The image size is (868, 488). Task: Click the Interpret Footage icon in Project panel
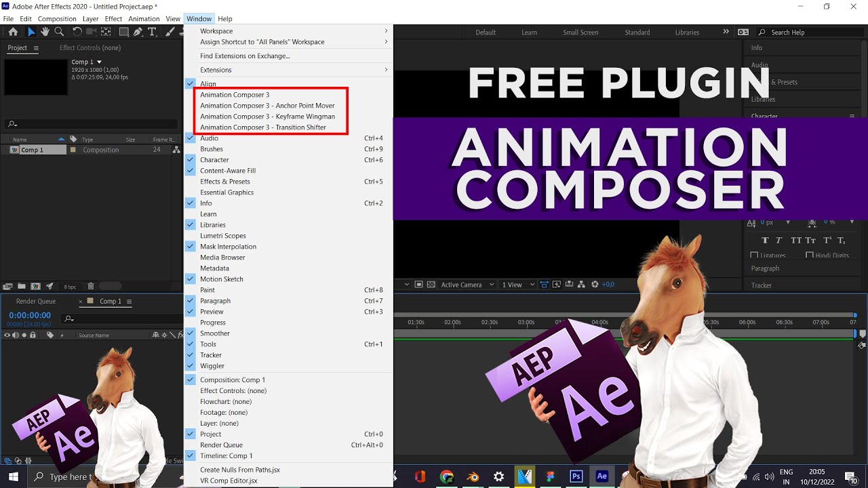click(8, 286)
